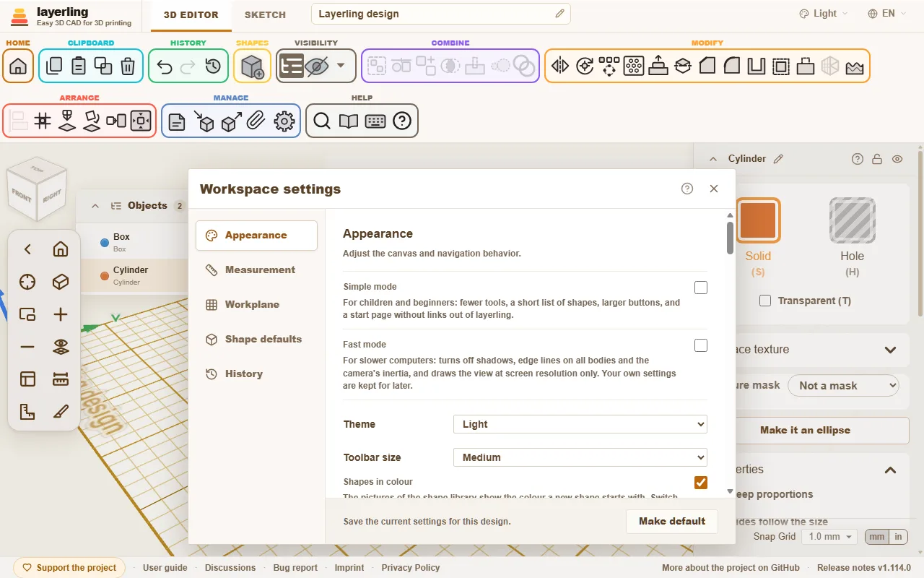Open search via the magnifier icon in Help
This screenshot has height=578, width=924.
tap(322, 121)
